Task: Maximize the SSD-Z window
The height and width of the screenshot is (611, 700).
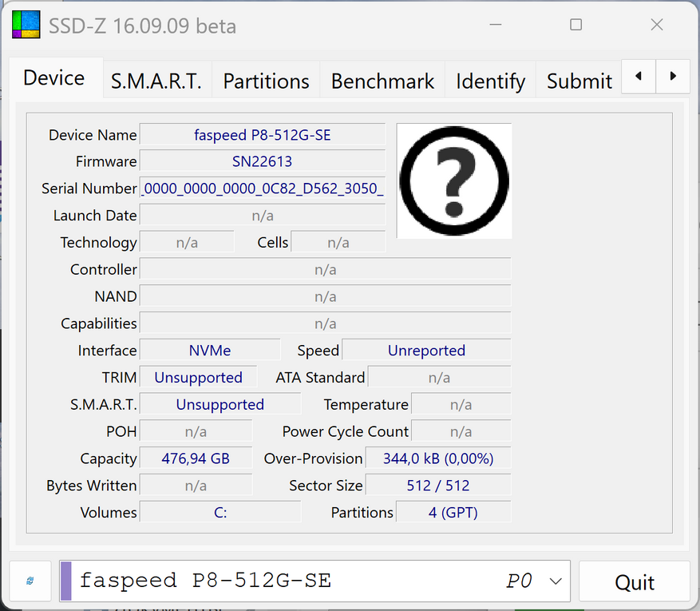Action: 576,25
